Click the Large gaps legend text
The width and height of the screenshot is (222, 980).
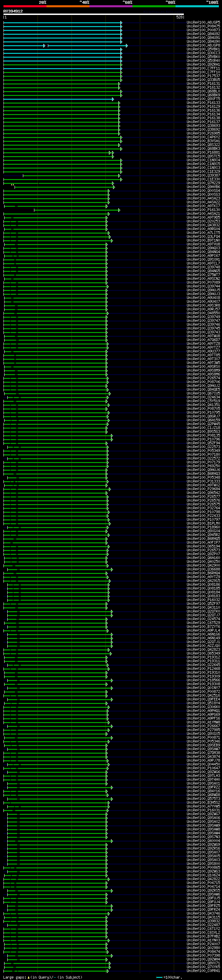pos(43,977)
